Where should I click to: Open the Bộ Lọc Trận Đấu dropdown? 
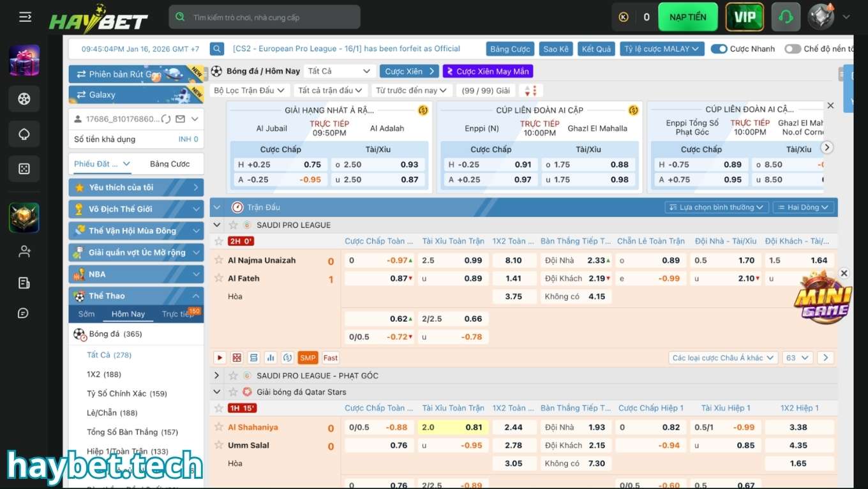(x=250, y=91)
